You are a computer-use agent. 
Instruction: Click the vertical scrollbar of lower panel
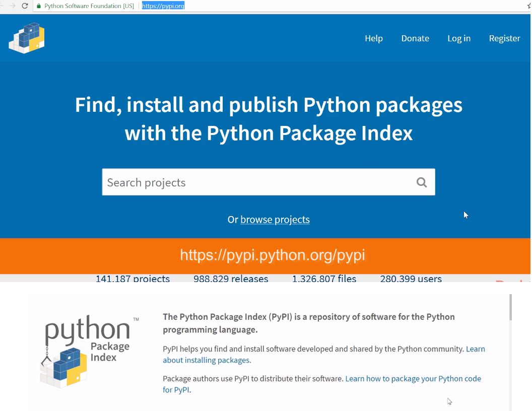pyautogui.click(x=510, y=307)
